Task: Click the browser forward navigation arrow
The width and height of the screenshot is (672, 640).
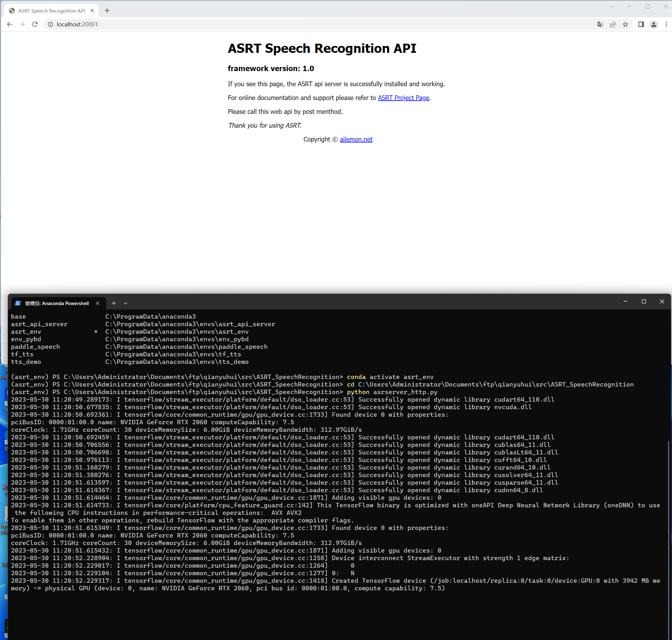Action: (x=22, y=24)
